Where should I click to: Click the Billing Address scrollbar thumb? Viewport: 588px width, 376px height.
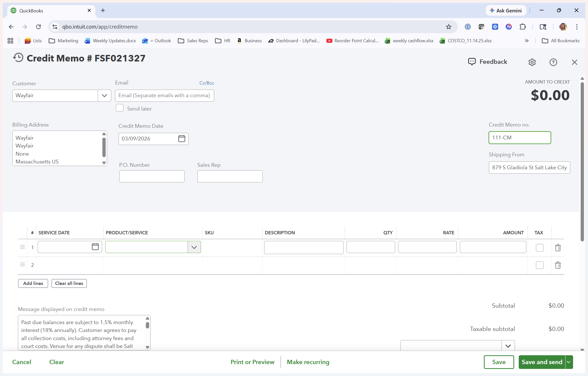tap(104, 147)
